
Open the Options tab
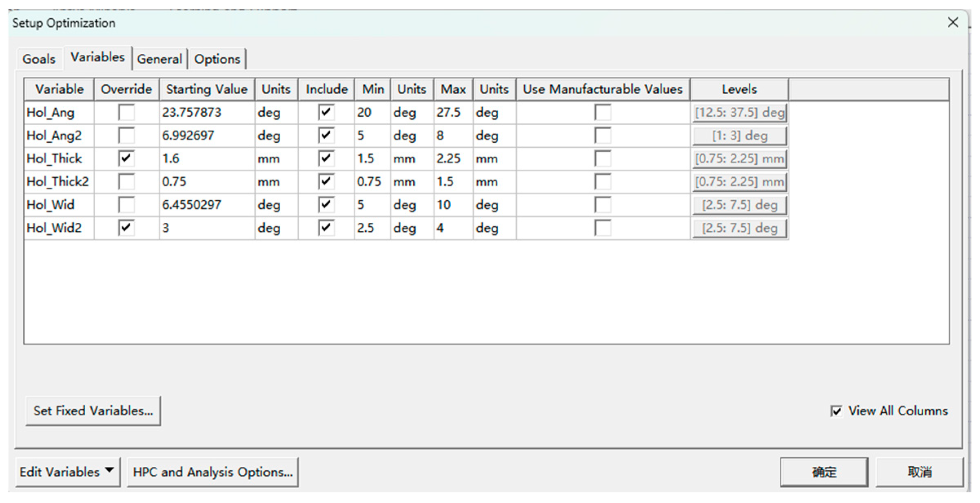pos(217,59)
